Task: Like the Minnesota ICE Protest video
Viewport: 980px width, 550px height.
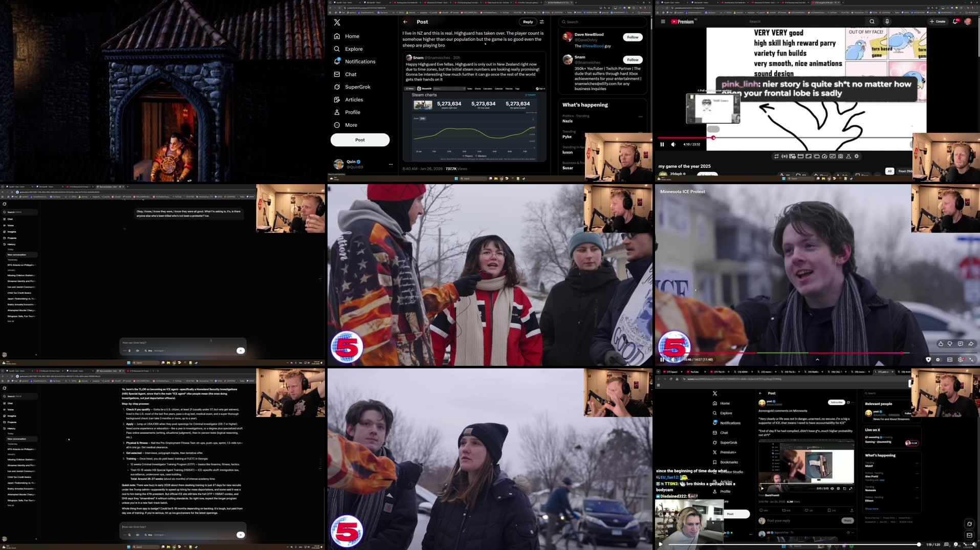Action: [941, 344]
